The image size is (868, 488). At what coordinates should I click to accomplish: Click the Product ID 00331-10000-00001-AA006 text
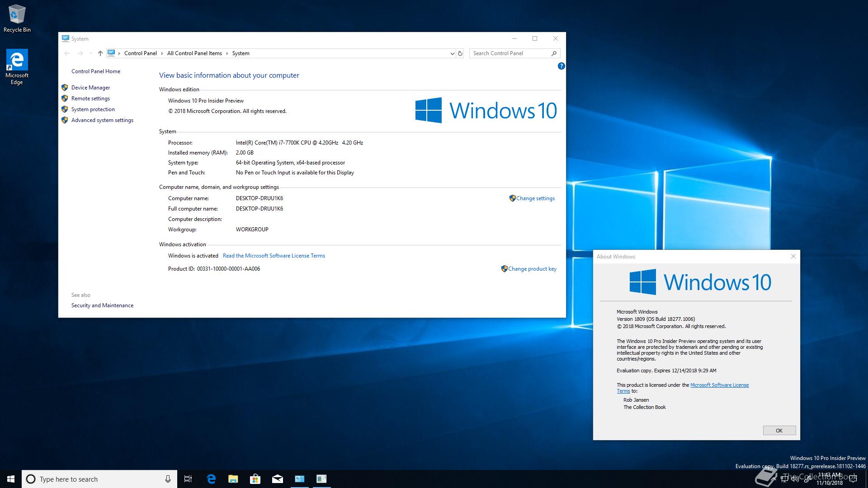point(214,269)
